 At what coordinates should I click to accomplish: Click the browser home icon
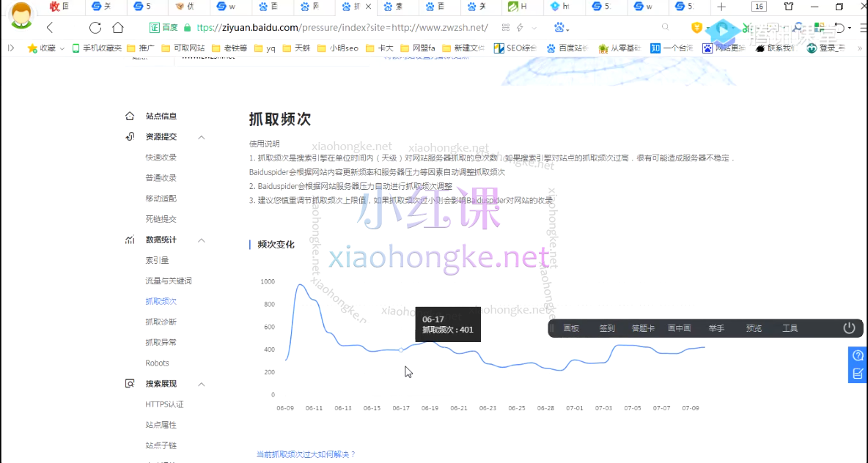point(119,28)
